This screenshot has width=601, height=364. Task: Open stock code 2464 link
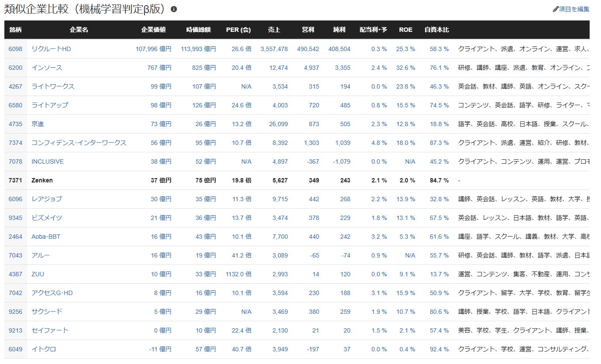(x=15, y=237)
